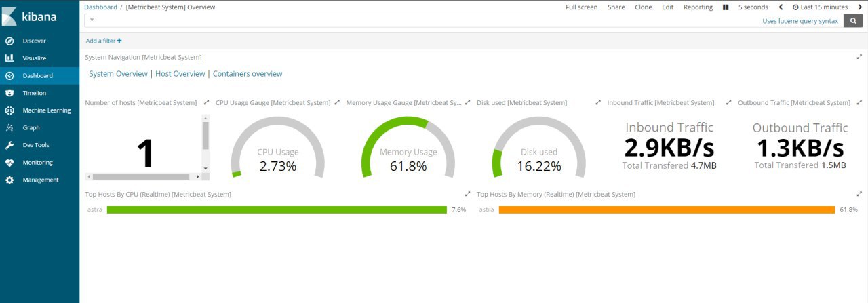868x303 pixels.
Task: Open the Visualize section
Action: point(39,58)
